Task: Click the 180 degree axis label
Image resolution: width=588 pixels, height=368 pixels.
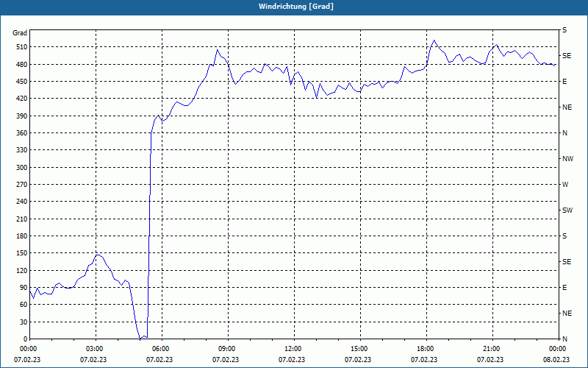Action: pyautogui.click(x=22, y=236)
